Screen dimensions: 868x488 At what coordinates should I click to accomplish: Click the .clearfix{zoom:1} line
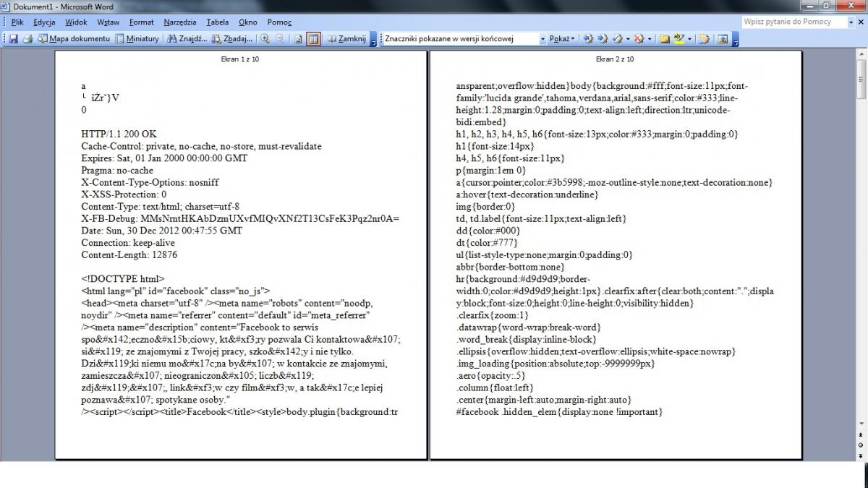point(492,315)
